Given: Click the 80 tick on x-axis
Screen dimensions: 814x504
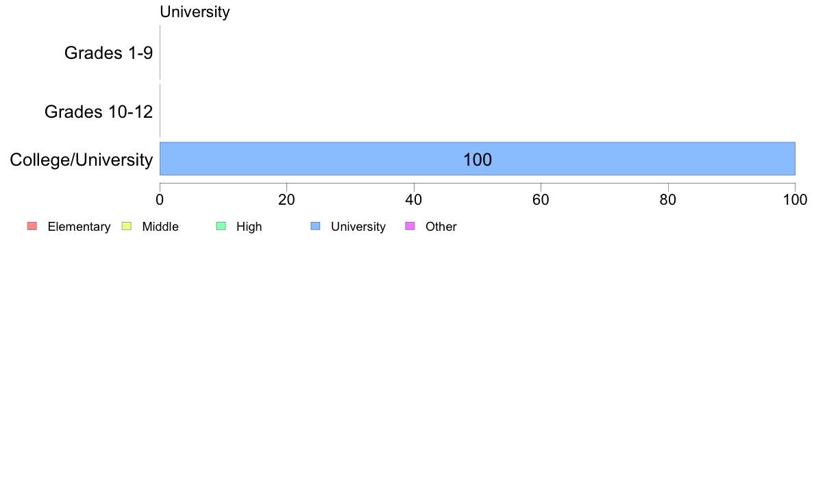Looking at the screenshot, I should [x=668, y=200].
